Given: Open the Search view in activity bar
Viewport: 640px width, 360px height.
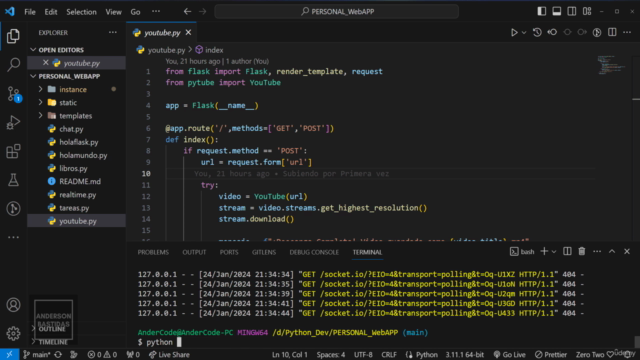Looking at the screenshot, I should coord(13,64).
